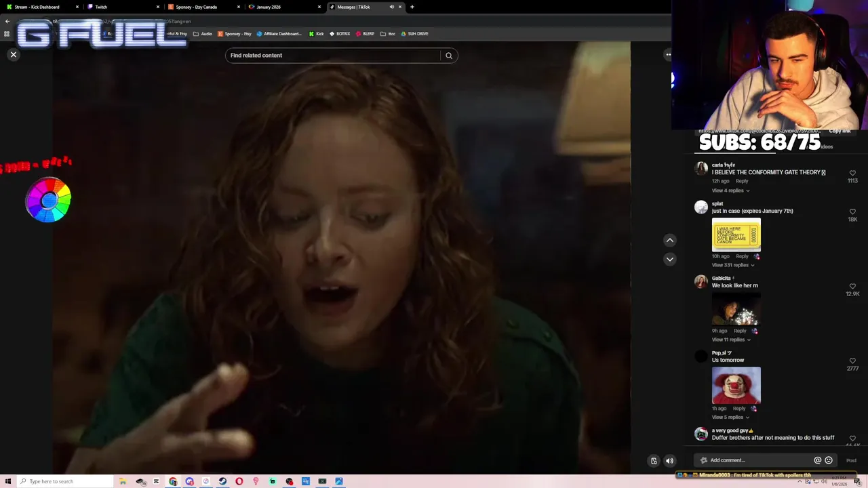The width and height of the screenshot is (868, 488).
Task: Go to next video with down arrow
Action: click(x=669, y=259)
